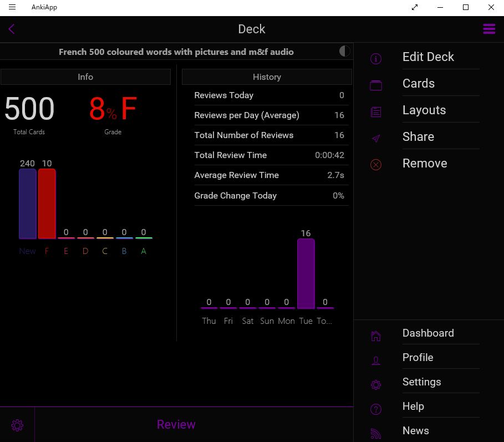Select Settings in the side menu
Screen dimensions: 504x442
[x=421, y=382]
